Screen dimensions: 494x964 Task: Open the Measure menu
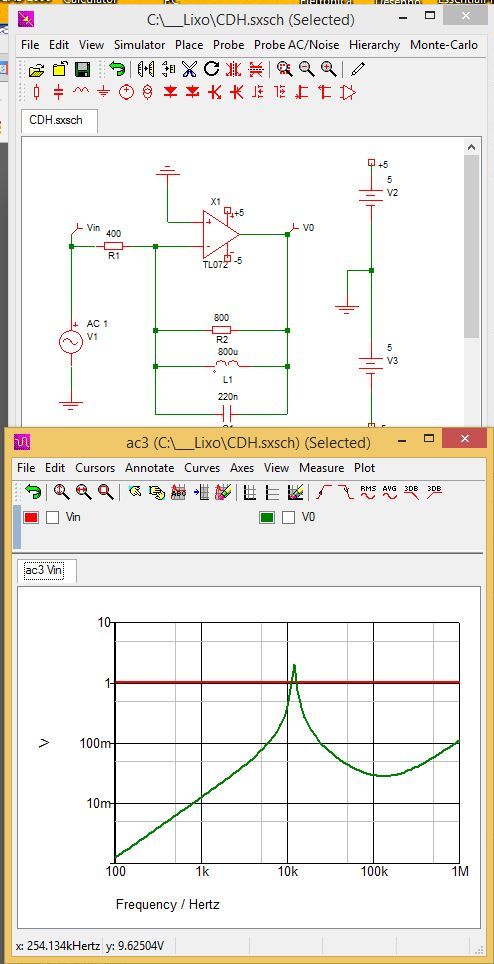321,468
